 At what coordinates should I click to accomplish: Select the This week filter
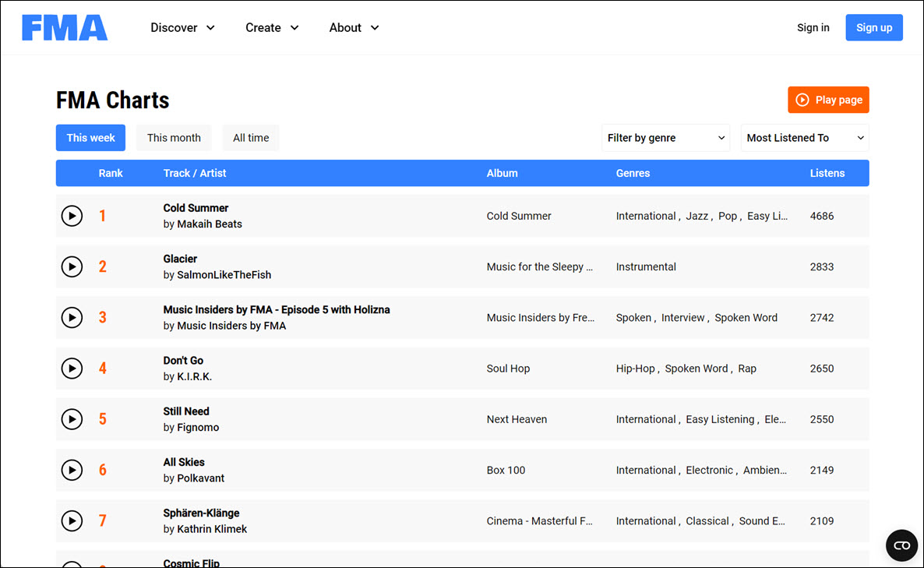(x=90, y=137)
